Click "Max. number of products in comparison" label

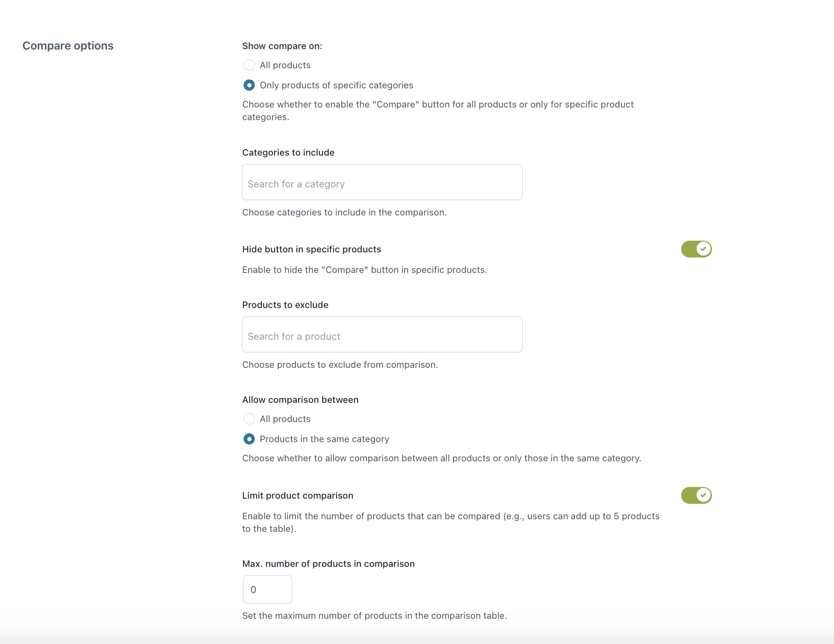tap(328, 564)
